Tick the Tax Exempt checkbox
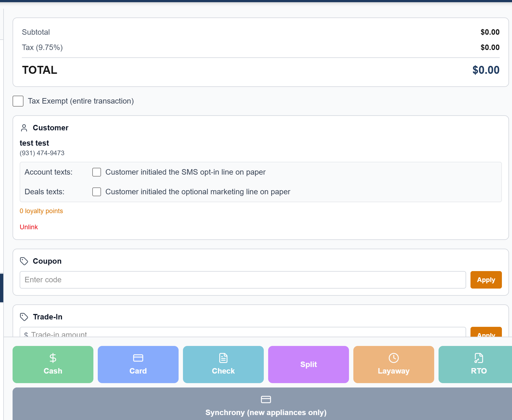This screenshot has width=512, height=420. pyautogui.click(x=18, y=101)
